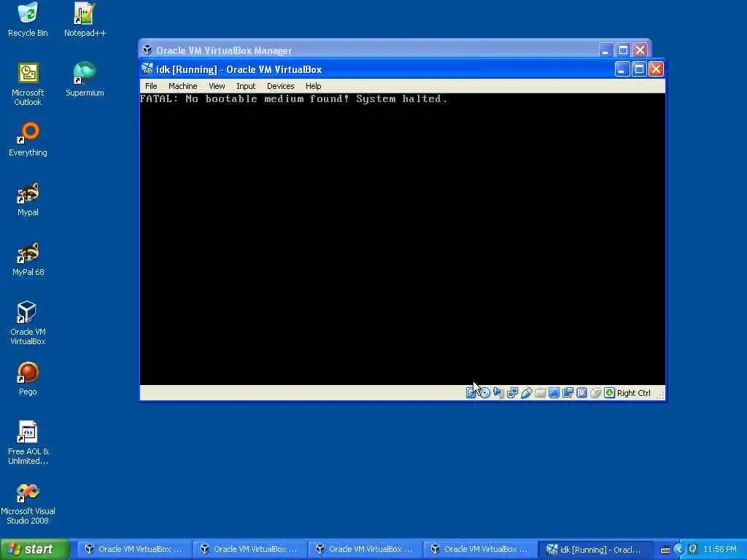Image resolution: width=747 pixels, height=560 pixels.
Task: Open the Machine menu
Action: click(183, 86)
